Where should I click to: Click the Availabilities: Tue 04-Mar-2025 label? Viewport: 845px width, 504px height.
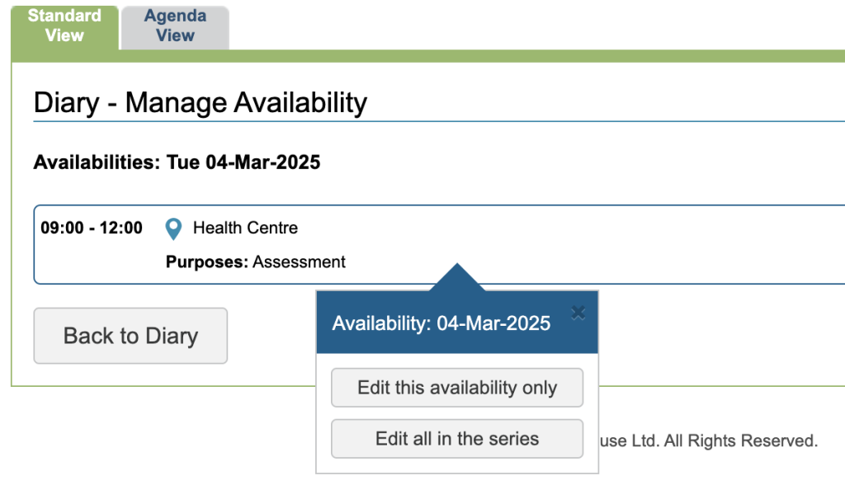[177, 163]
